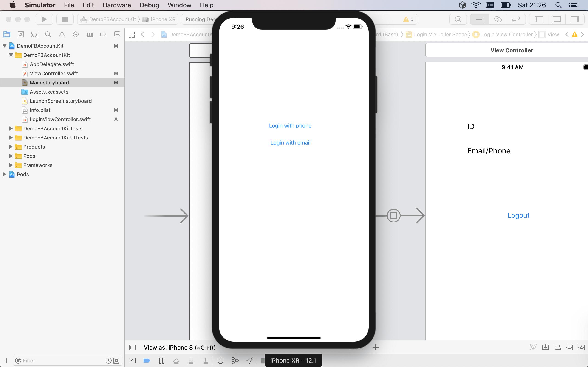588x367 pixels.
Task: Click Login with phone link
Action: pos(290,125)
